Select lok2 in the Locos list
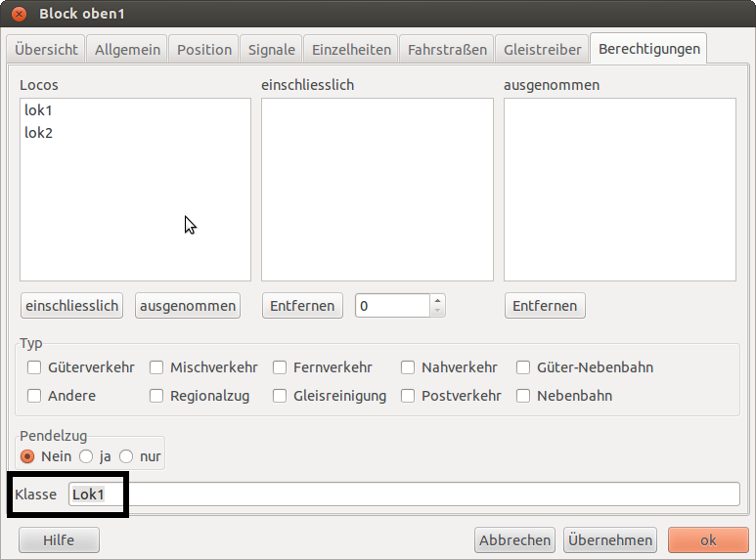 [x=38, y=133]
